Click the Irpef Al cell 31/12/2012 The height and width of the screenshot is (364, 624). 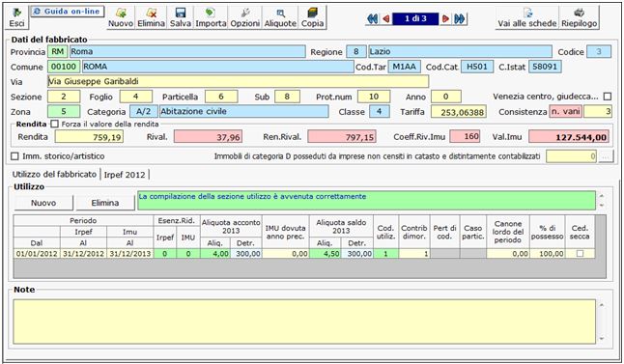(x=84, y=253)
